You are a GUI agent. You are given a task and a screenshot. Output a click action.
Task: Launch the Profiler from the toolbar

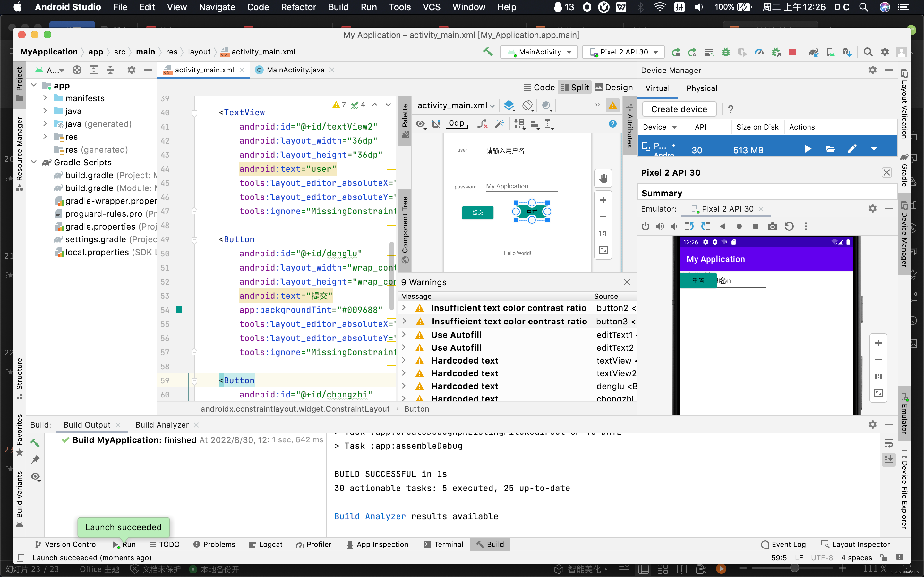tap(759, 52)
